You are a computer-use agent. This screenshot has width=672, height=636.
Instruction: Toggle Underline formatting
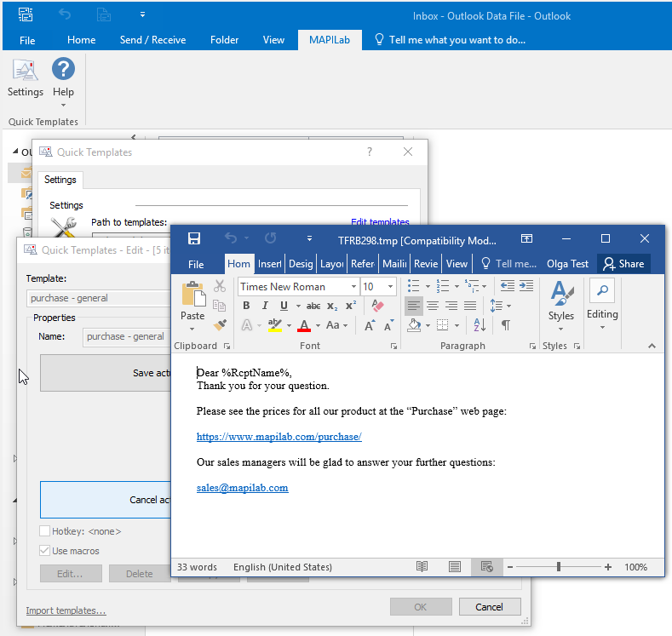(284, 306)
